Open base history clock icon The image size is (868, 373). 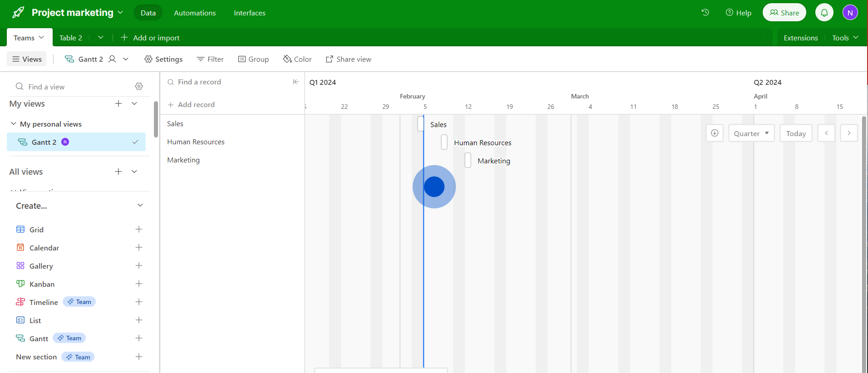(x=705, y=13)
